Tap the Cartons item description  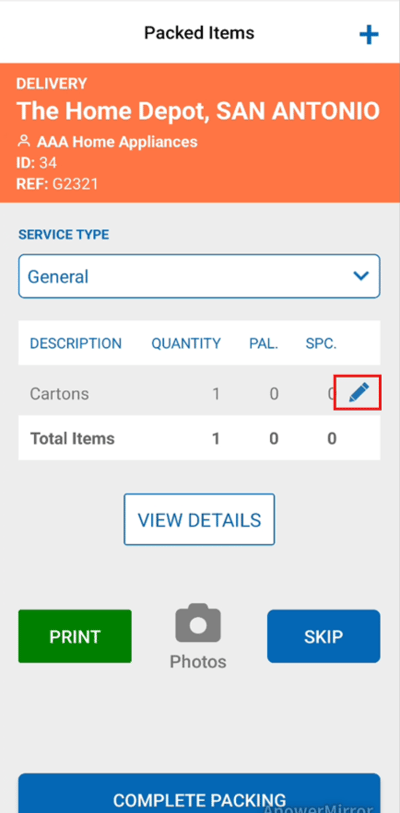[x=59, y=394]
